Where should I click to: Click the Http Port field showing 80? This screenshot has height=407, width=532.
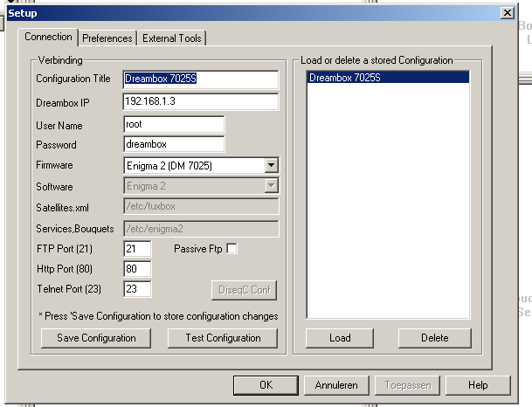coord(137,269)
